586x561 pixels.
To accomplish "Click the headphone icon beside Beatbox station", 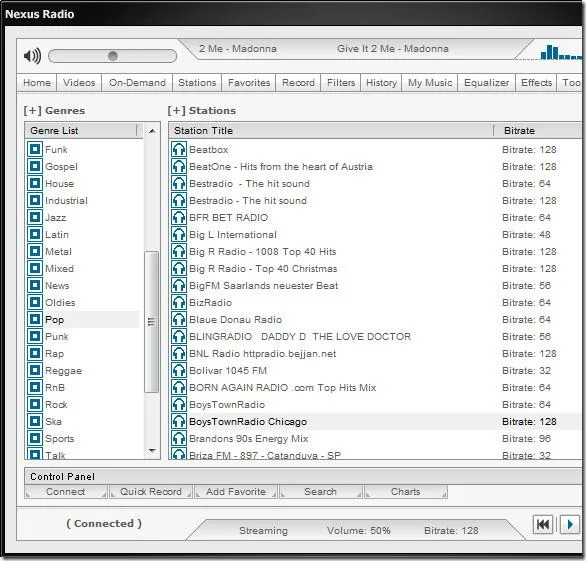I will 179,150.
